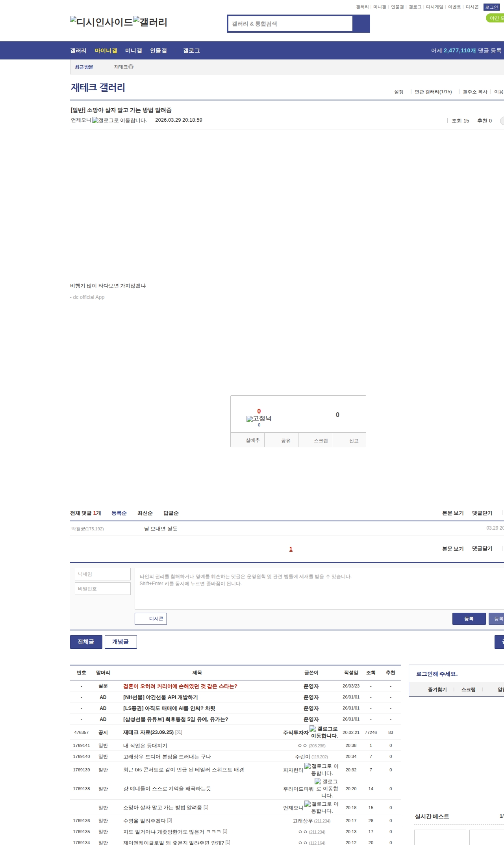Open AD post [삼성선물 유튜브] 최후통첩 5일 유예, 유가는?

point(176,719)
